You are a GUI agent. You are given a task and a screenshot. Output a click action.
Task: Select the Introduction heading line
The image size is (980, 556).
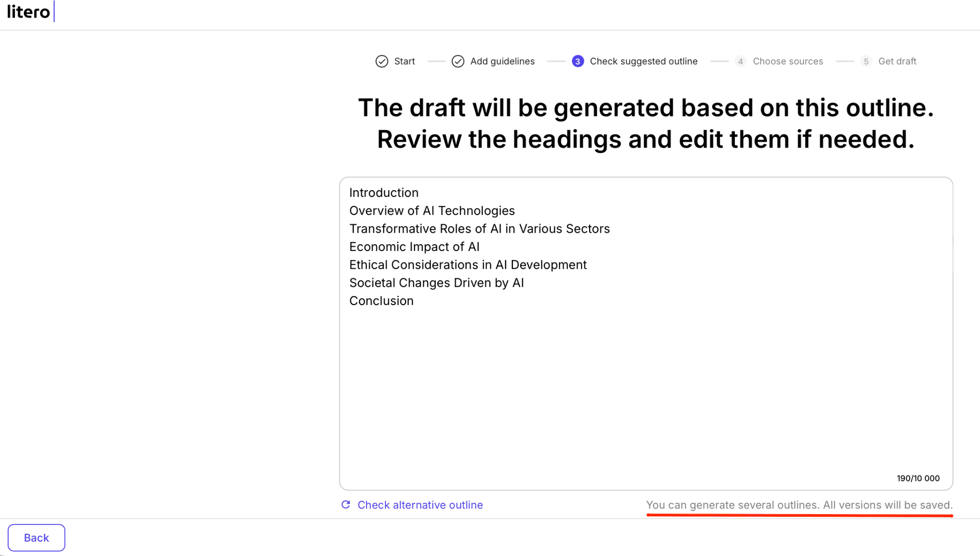click(384, 193)
